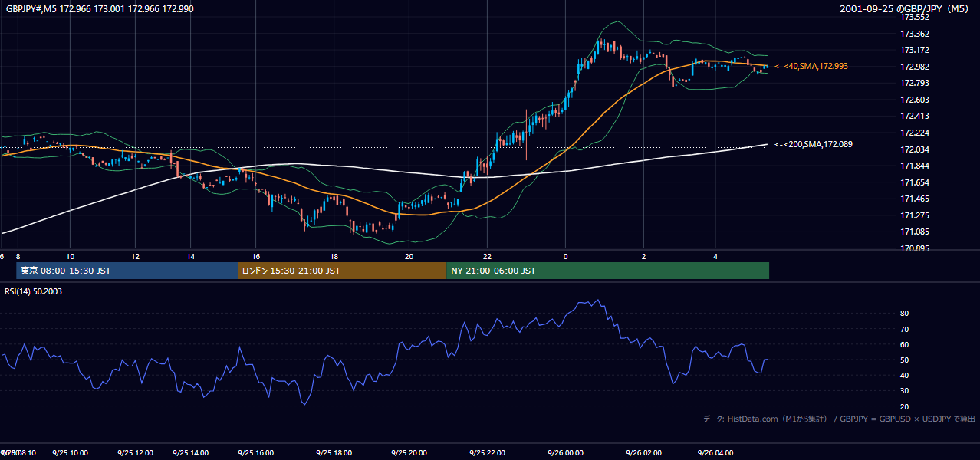
Task: Click price axis value 172.603
Action: pos(914,100)
